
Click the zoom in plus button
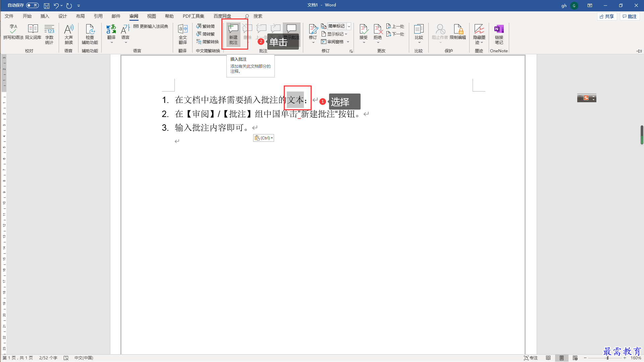click(625, 358)
